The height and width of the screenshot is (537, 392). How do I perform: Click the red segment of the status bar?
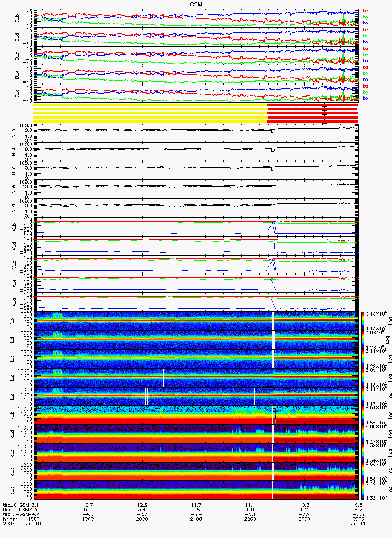313,113
